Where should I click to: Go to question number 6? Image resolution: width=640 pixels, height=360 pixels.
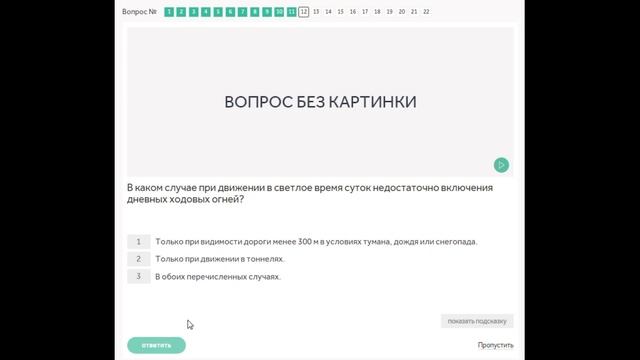pyautogui.click(x=230, y=12)
